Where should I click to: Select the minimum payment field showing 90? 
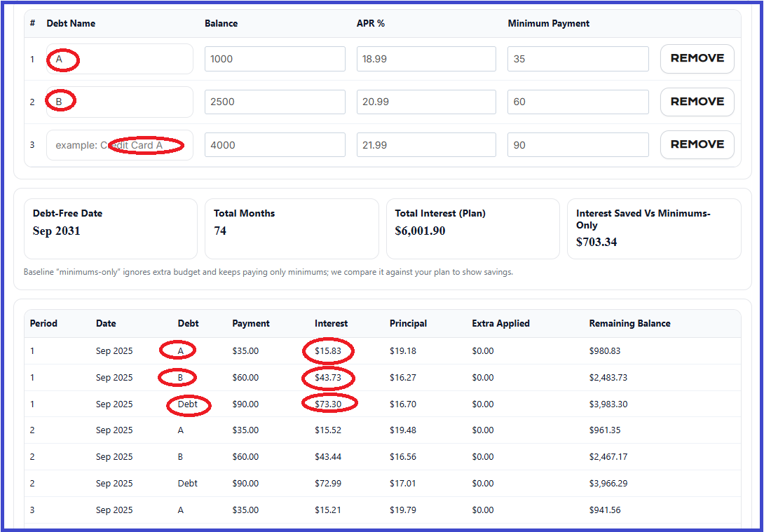(578, 145)
